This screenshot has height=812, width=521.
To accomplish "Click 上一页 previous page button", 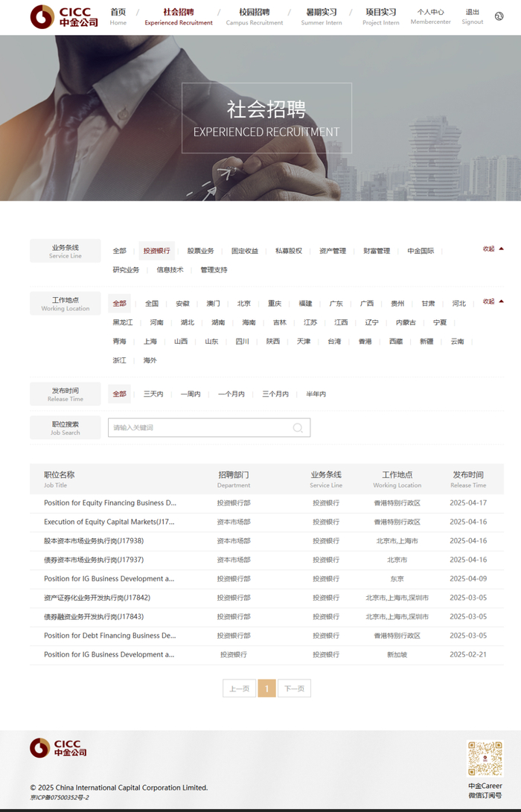I will (239, 688).
